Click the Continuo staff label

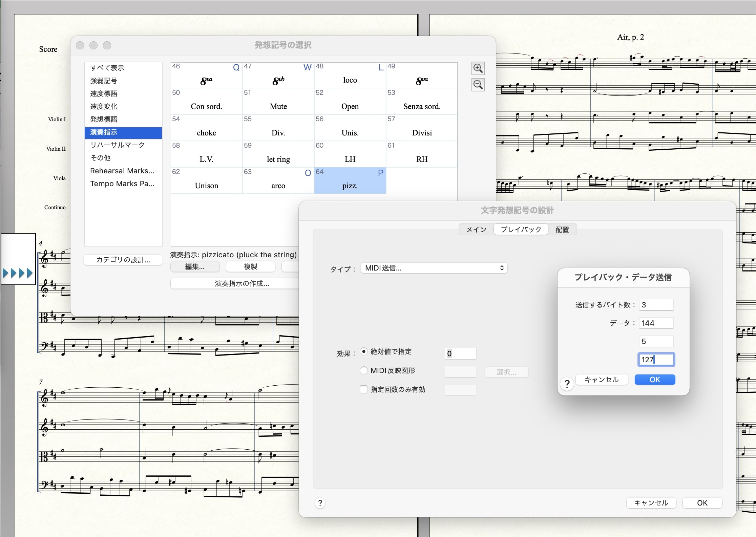click(55, 207)
